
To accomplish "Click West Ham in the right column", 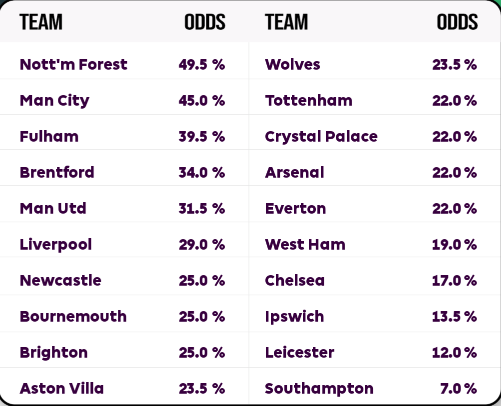I will coord(305,244).
